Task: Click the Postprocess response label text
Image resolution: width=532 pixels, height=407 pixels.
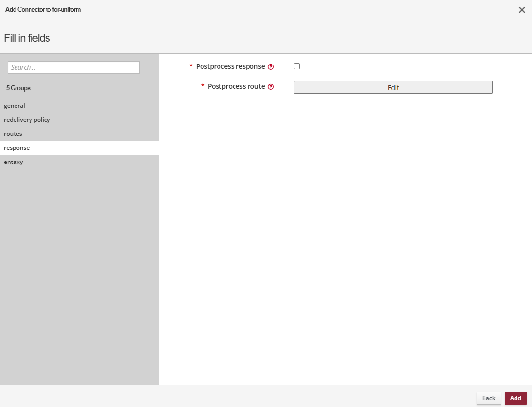Action: (230, 66)
